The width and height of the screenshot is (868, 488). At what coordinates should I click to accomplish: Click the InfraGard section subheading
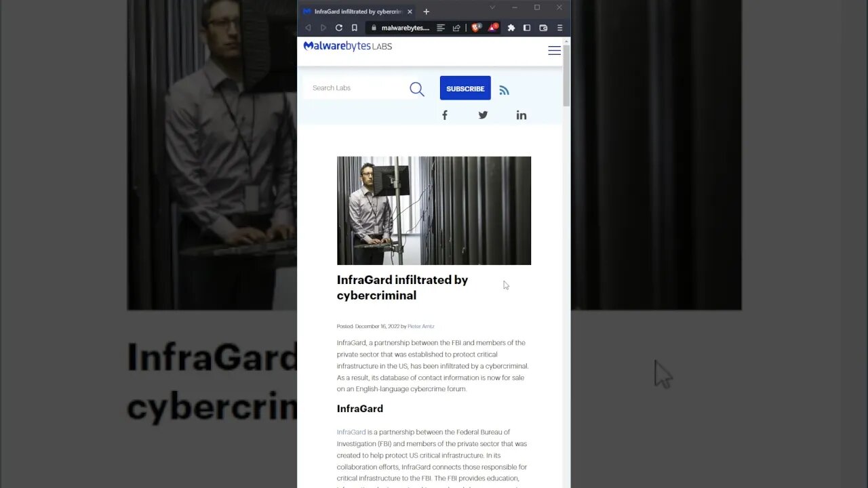pyautogui.click(x=360, y=409)
